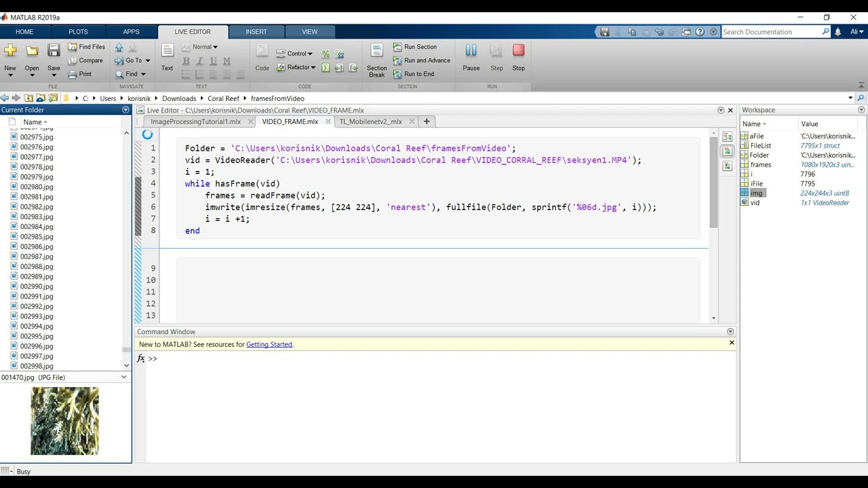The image size is (868, 488).
Task: Open the Refactor dropdown
Action: tap(296, 67)
